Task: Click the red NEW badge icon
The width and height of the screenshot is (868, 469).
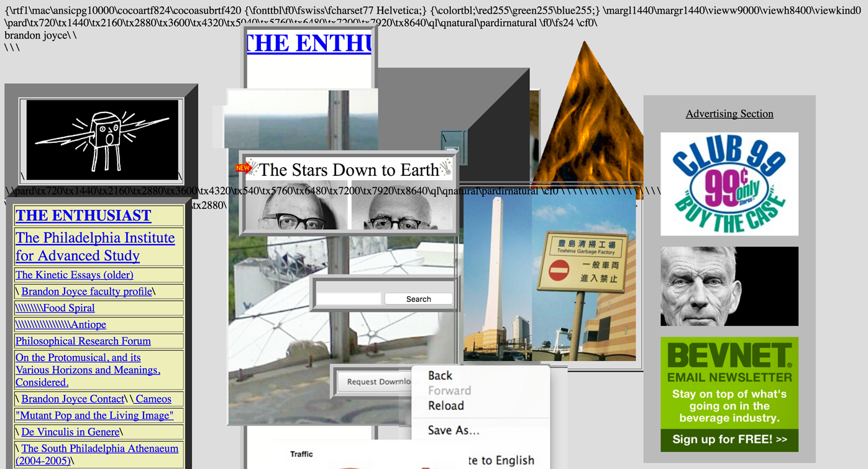Action: pyautogui.click(x=243, y=167)
